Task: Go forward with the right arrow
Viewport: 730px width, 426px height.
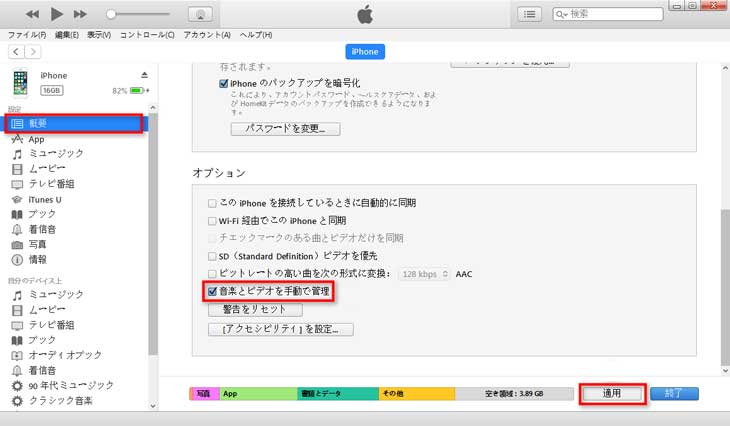Action: (33, 52)
